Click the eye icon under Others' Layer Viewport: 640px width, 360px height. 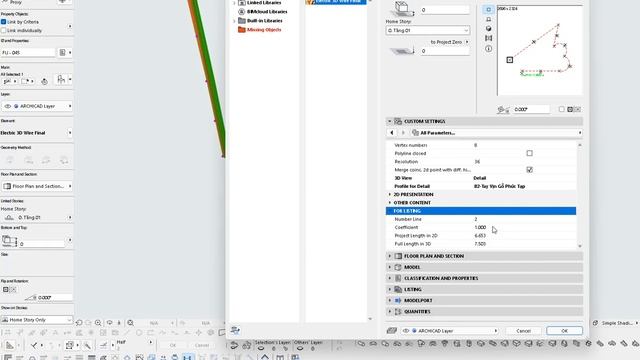pyautogui.click(x=300, y=349)
